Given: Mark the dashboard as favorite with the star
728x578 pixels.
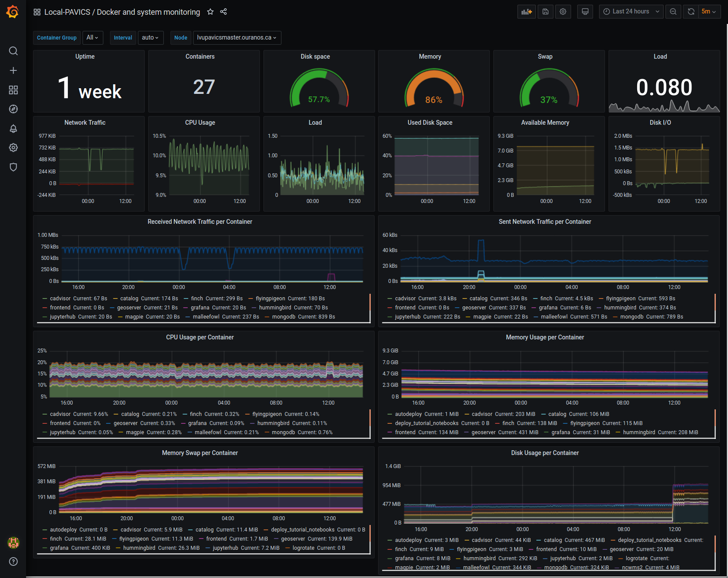Looking at the screenshot, I should click(x=210, y=12).
